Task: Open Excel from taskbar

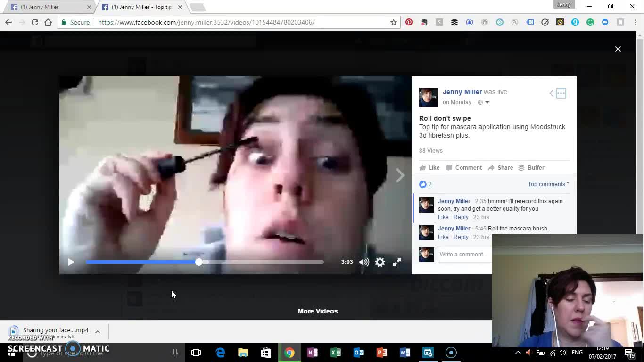Action: click(336, 353)
